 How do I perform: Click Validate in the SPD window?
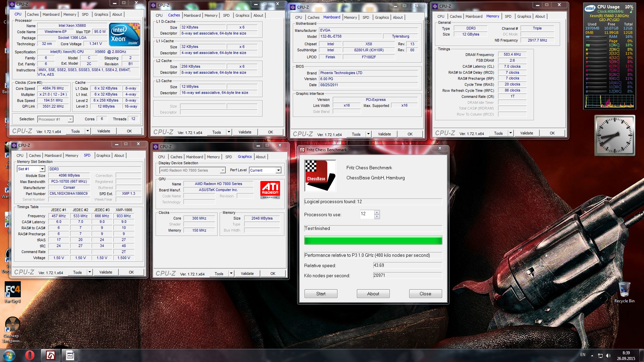click(106, 272)
